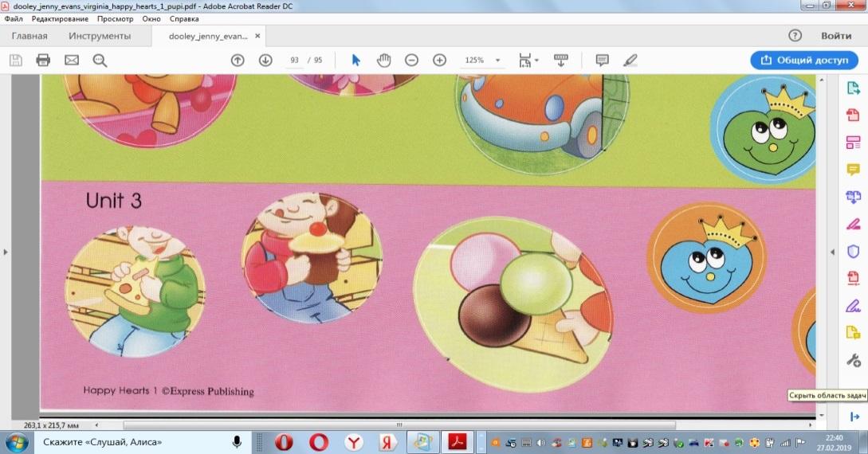Screen dimensions: 868x454
Task: Open Edit PDF tool in sidebar
Action: (x=853, y=142)
